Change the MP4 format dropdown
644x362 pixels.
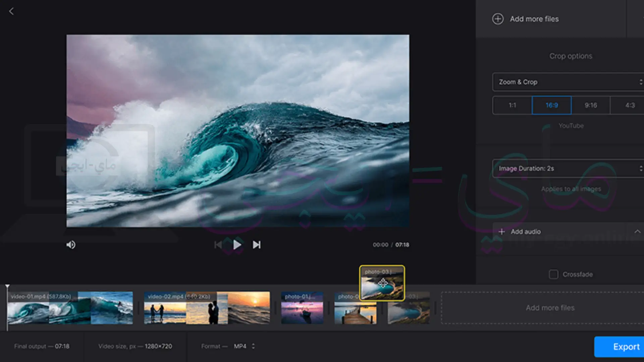point(245,346)
